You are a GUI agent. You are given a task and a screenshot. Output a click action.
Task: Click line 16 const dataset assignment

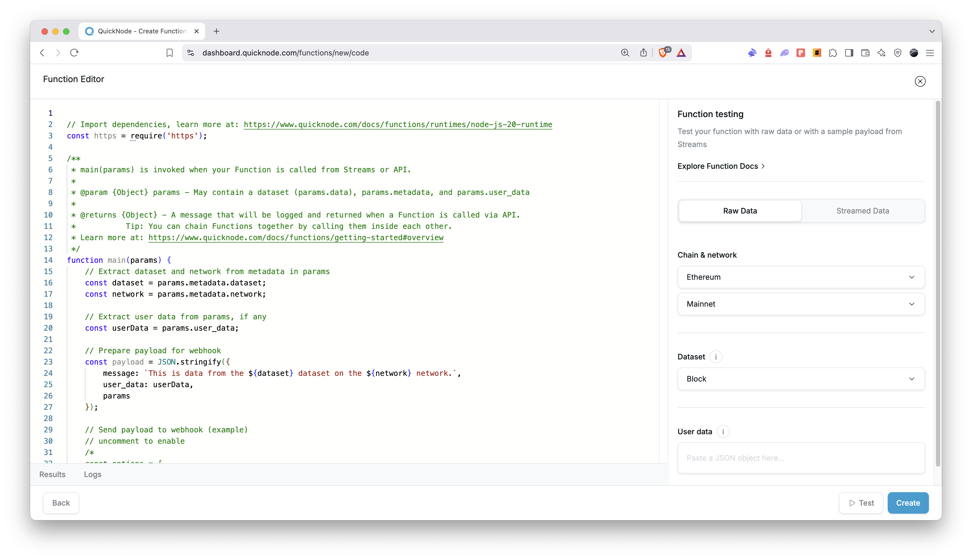click(x=175, y=283)
